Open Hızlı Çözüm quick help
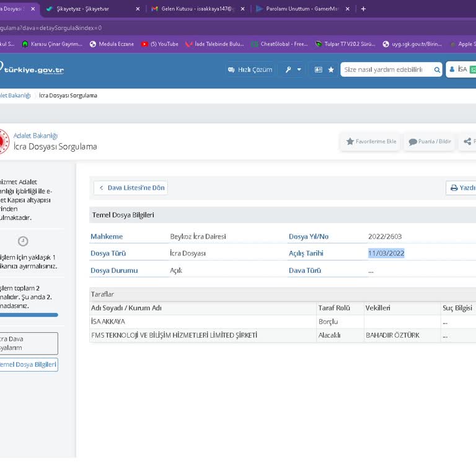This screenshot has width=476, height=476. tap(250, 69)
